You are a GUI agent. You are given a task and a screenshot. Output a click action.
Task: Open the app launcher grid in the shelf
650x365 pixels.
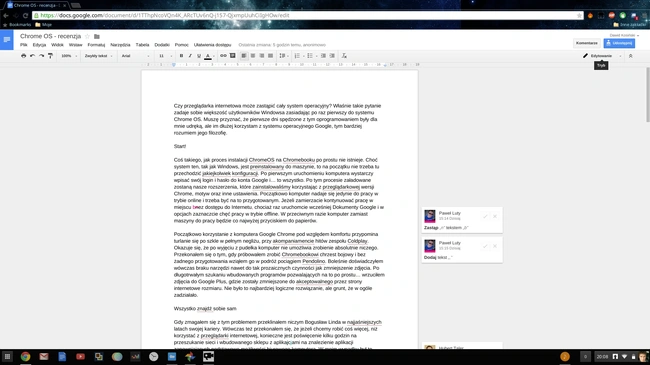(x=7, y=356)
